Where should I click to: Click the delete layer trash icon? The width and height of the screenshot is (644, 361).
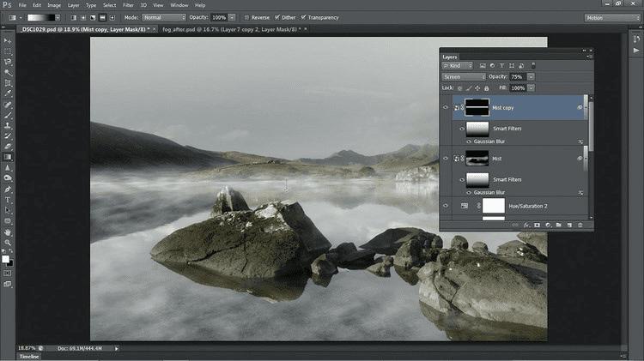[x=580, y=225]
